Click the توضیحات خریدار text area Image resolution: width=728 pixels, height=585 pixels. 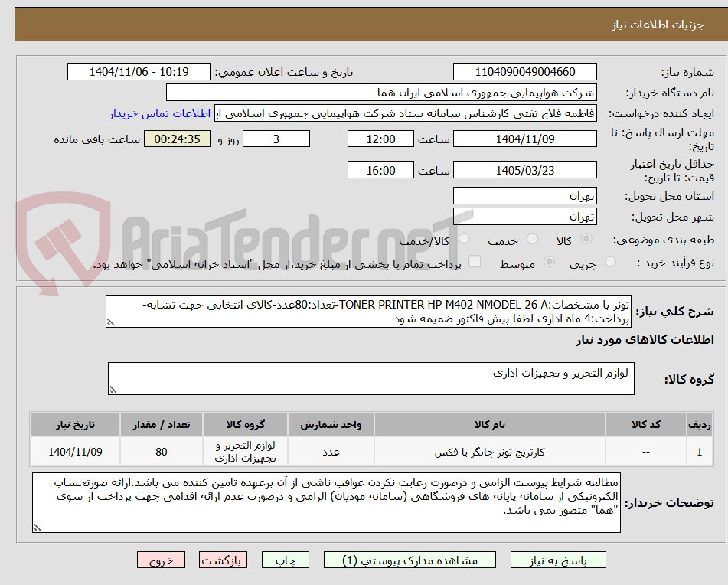click(326, 503)
